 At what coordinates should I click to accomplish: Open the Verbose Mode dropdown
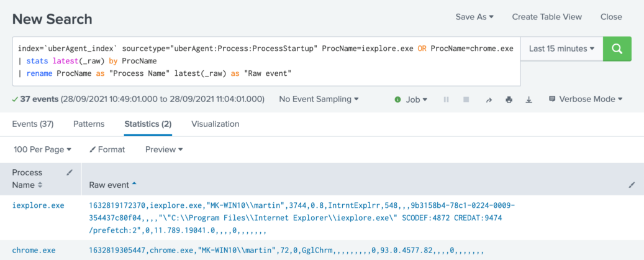coord(586,99)
